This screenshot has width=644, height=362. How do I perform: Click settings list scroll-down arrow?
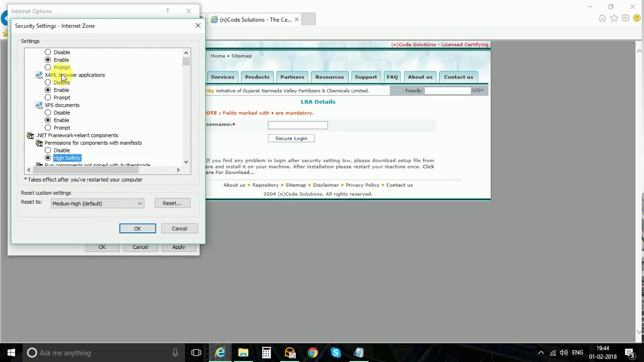(186, 162)
